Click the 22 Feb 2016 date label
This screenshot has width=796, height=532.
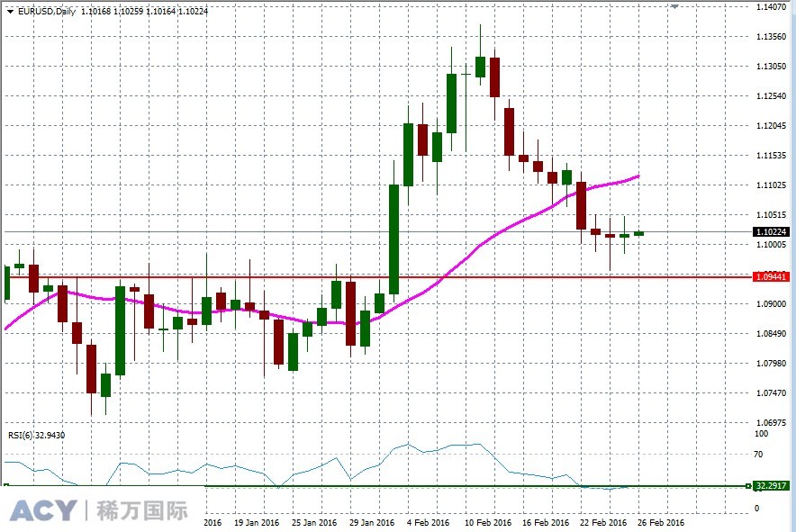pyautogui.click(x=603, y=522)
